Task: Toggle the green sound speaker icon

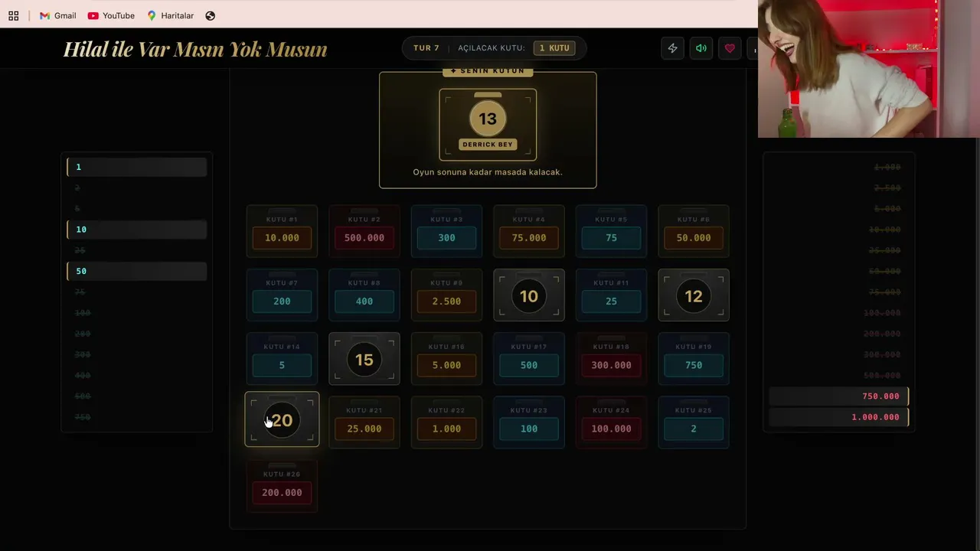Action: 701,48
